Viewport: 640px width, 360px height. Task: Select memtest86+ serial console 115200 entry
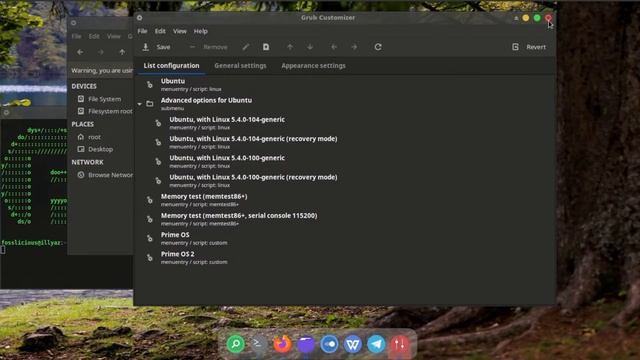point(345,219)
